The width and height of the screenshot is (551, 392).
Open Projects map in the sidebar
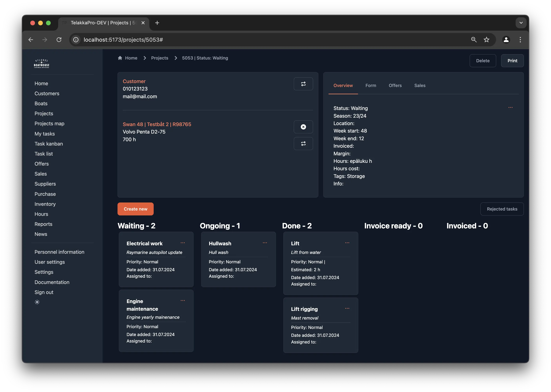coord(50,124)
